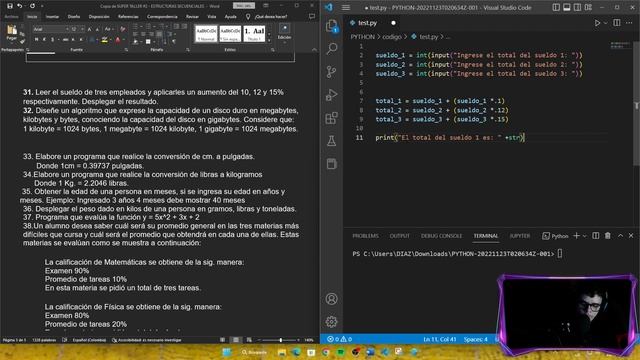Open the Referencias tab in Word
The width and height of the screenshot is (640, 360).
(128, 16)
